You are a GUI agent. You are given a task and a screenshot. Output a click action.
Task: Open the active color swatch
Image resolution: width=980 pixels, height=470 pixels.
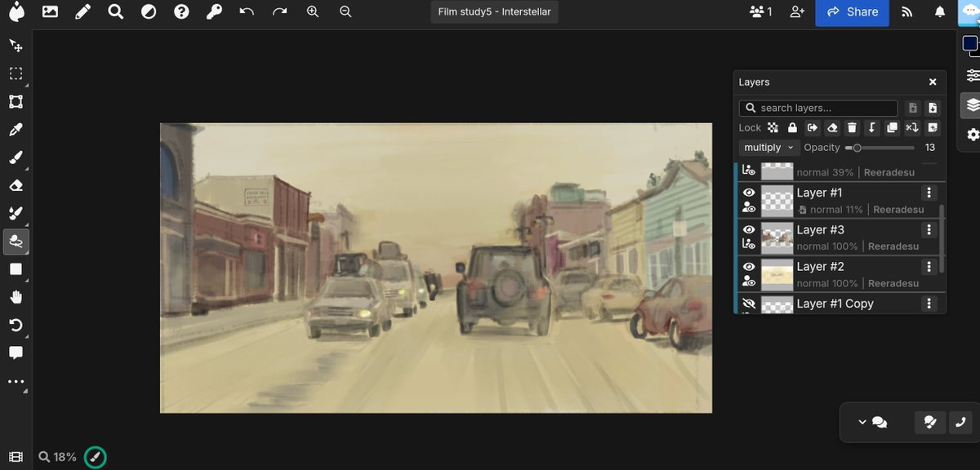969,43
